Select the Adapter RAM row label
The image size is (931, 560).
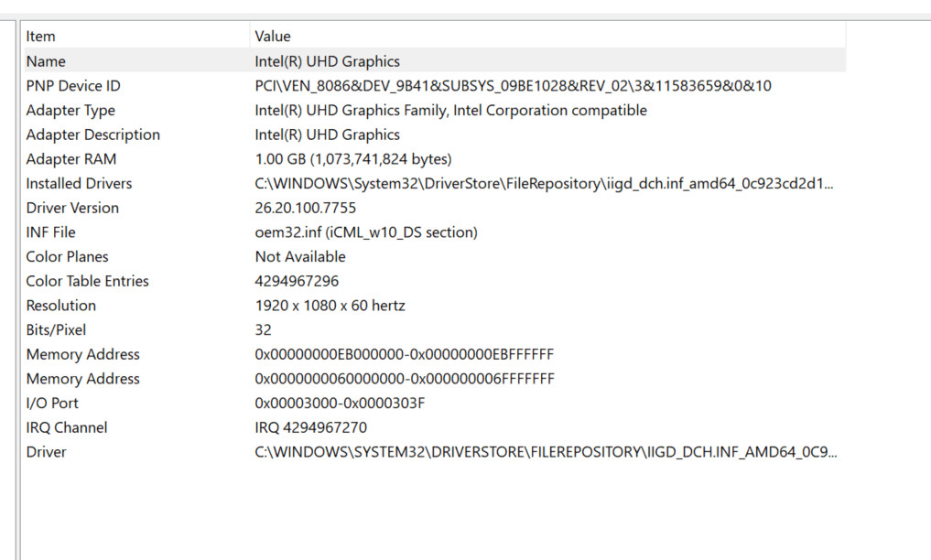tap(71, 159)
